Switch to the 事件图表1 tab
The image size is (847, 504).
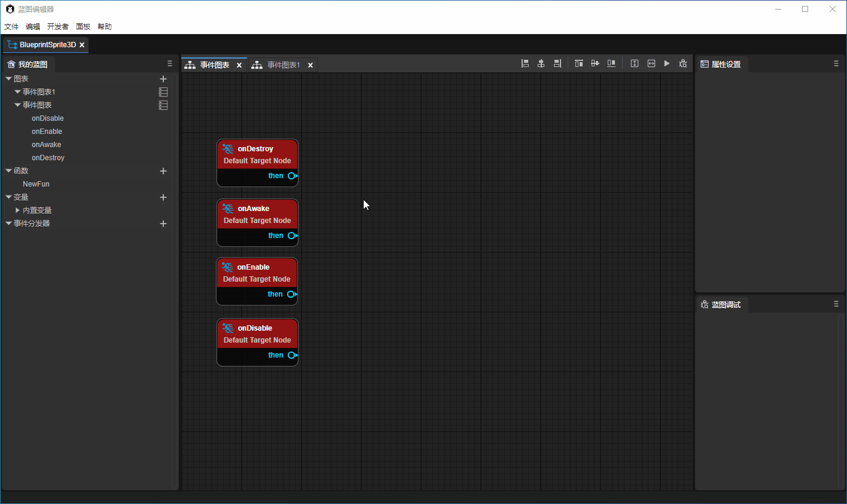[x=284, y=65]
